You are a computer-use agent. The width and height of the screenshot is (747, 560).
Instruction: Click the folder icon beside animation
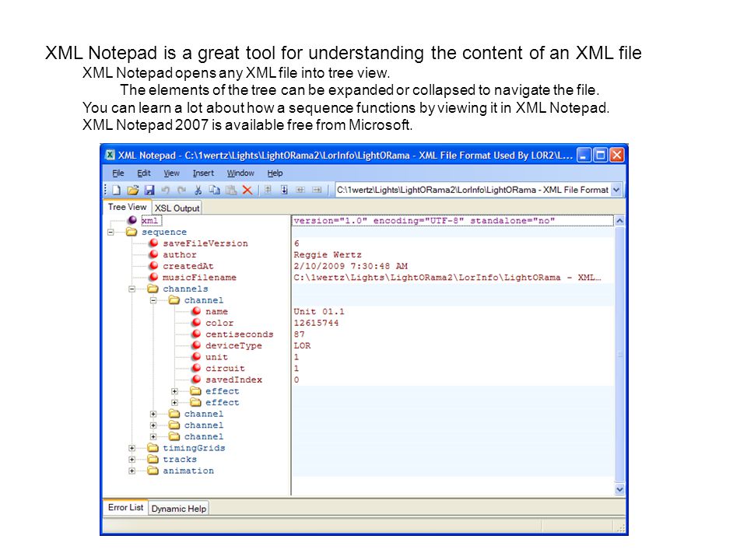[x=153, y=471]
